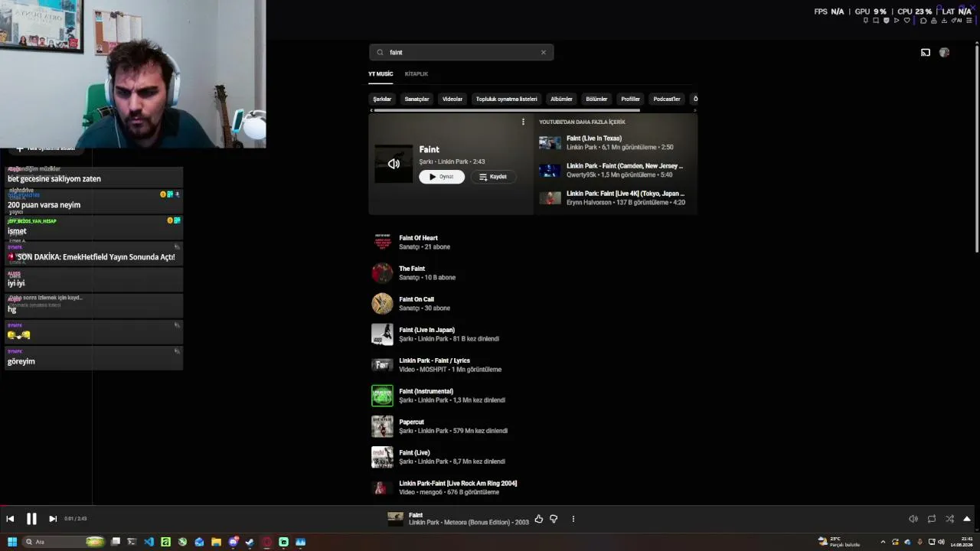Open Linkin Park - Faint (Camden, New Jersey) video
The height and width of the screenshot is (551, 980).
pos(616,170)
